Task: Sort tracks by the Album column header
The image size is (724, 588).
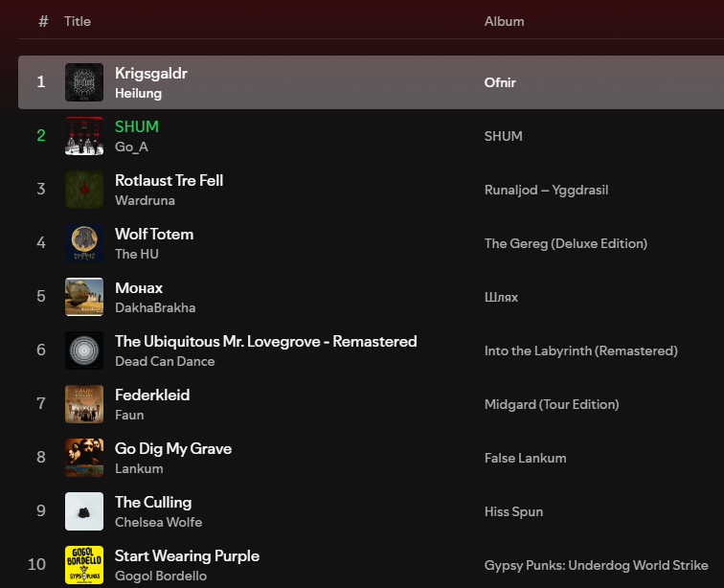Action: pos(504,21)
